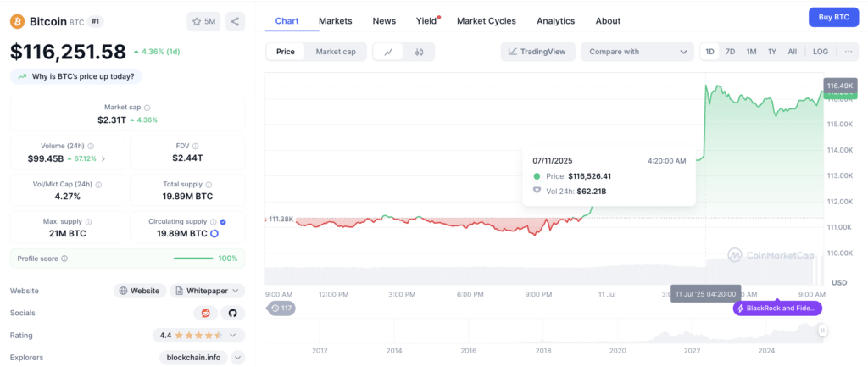Open the News tab
This screenshot has width=868, height=367.
click(384, 21)
